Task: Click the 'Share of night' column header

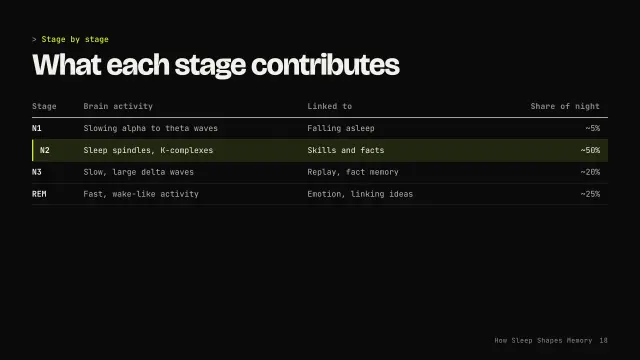Action: (x=565, y=106)
